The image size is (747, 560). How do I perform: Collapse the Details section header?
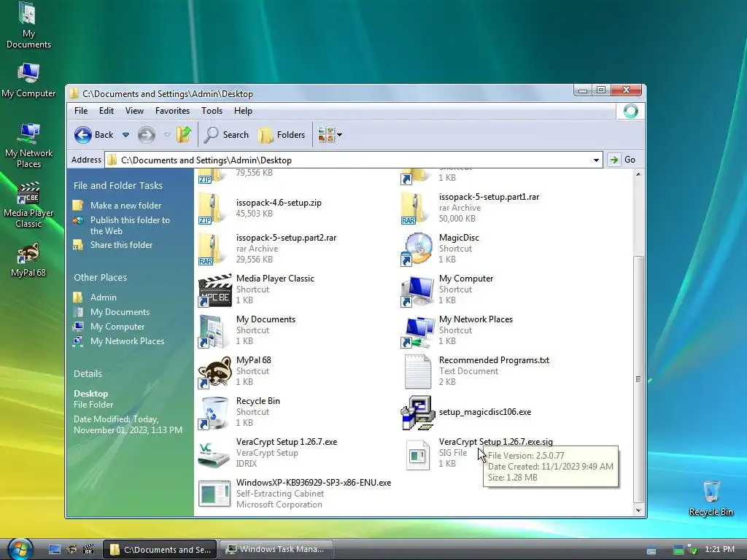[x=88, y=374]
